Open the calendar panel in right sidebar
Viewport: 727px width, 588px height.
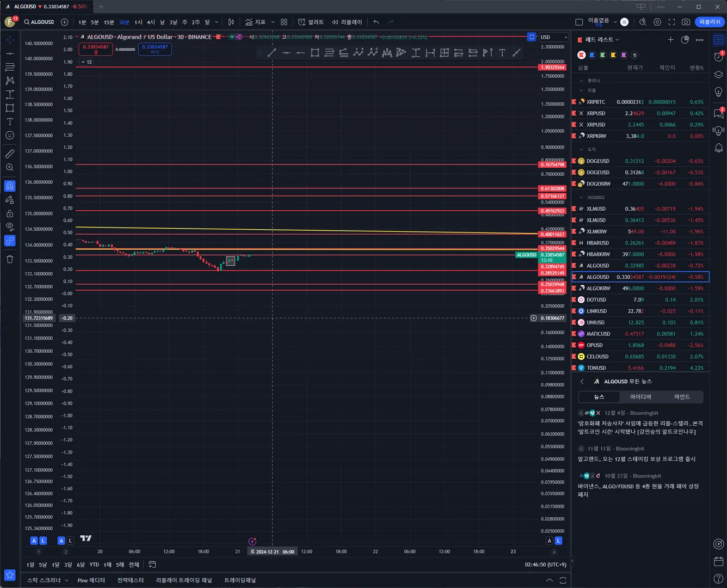(x=719, y=561)
